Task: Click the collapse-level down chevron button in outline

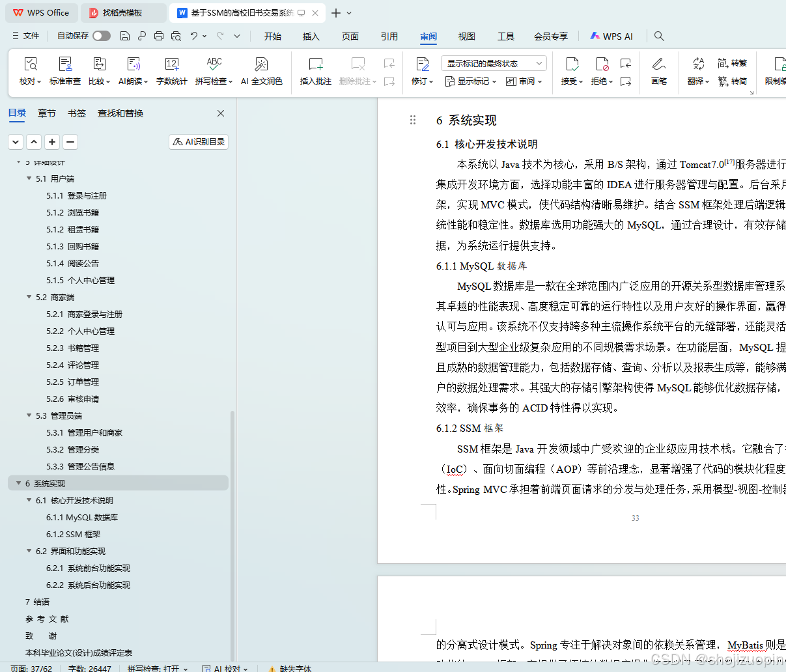Action: click(x=16, y=141)
